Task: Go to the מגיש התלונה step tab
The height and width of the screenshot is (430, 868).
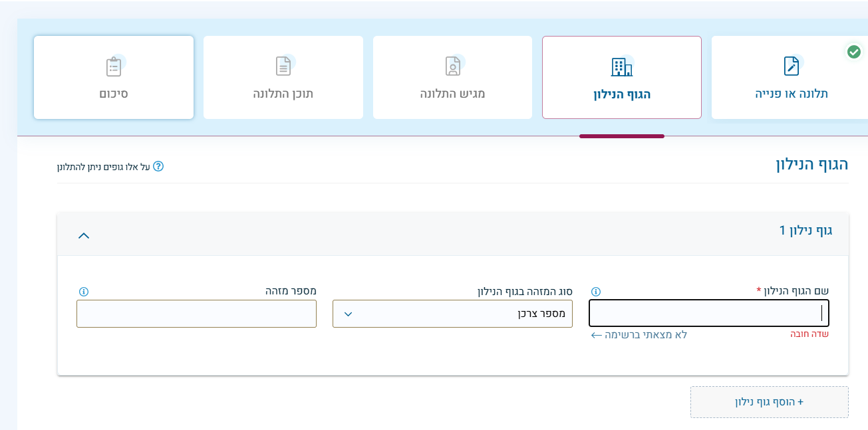Action: tap(452, 78)
